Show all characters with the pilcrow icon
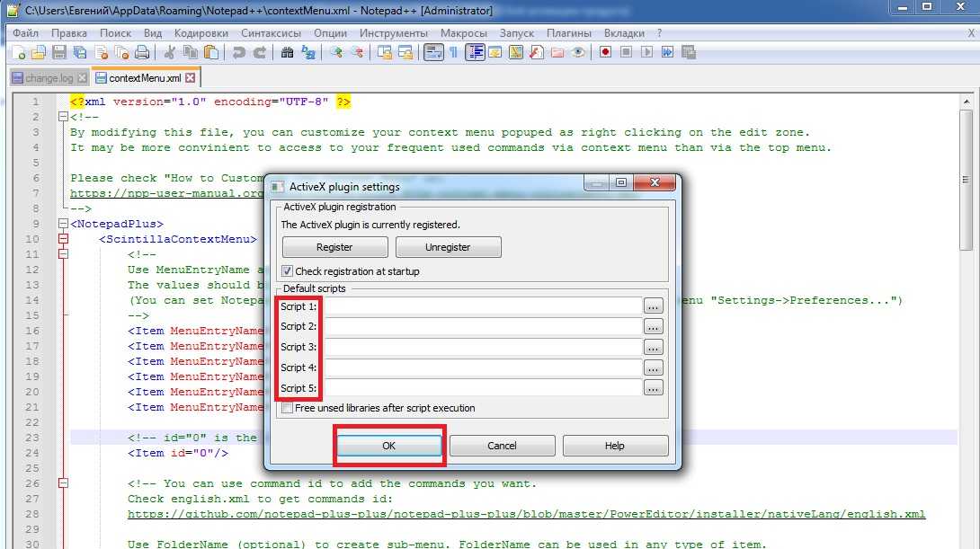Image resolution: width=980 pixels, height=549 pixels. click(453, 53)
